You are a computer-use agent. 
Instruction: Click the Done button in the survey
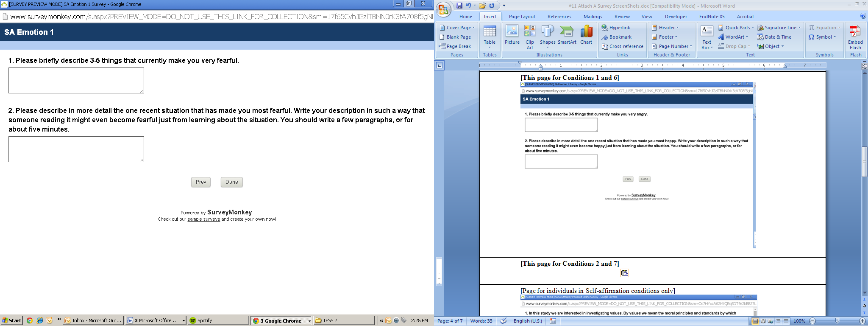(232, 182)
